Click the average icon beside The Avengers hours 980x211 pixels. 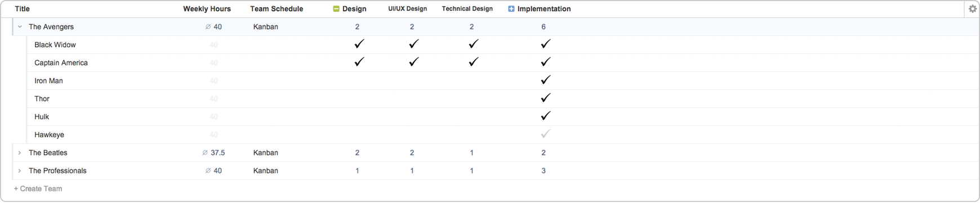[208, 27]
